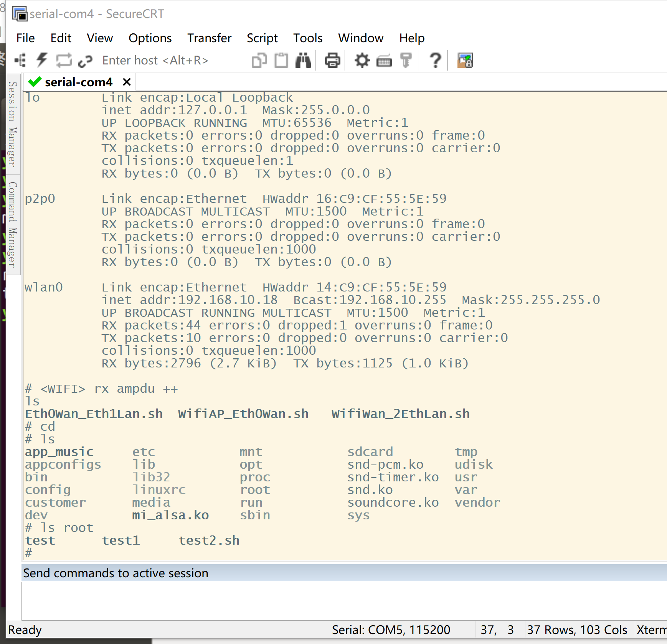Click the send commands input box
The image size is (667, 644).
coord(344,601)
